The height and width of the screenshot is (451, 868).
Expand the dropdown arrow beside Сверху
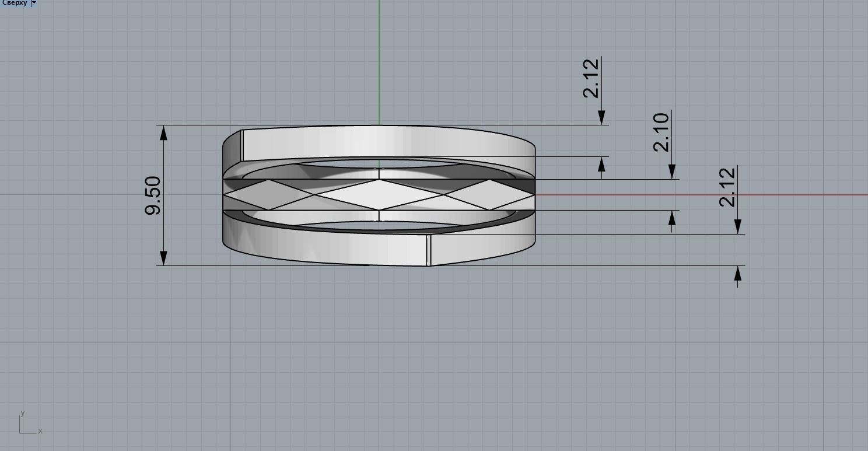click(x=34, y=3)
